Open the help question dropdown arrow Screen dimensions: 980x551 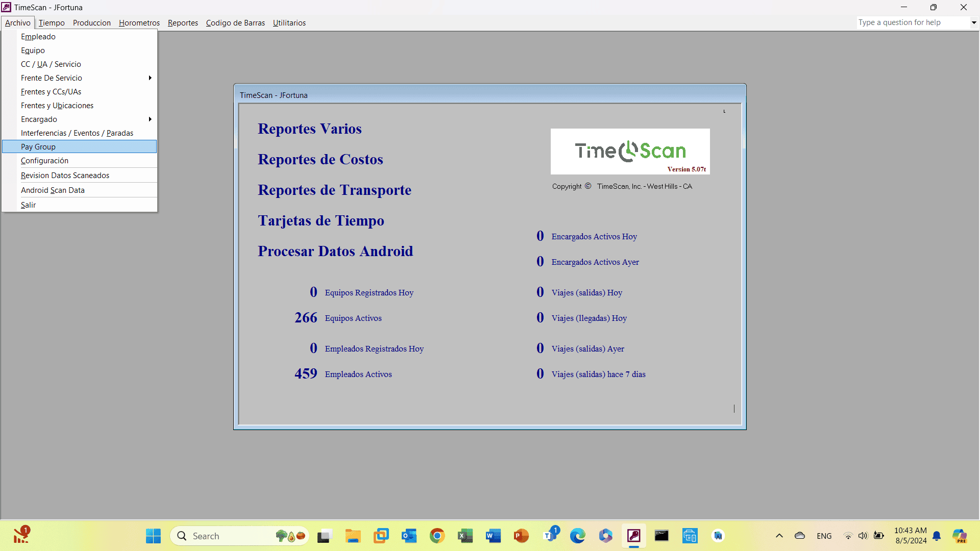(973, 22)
